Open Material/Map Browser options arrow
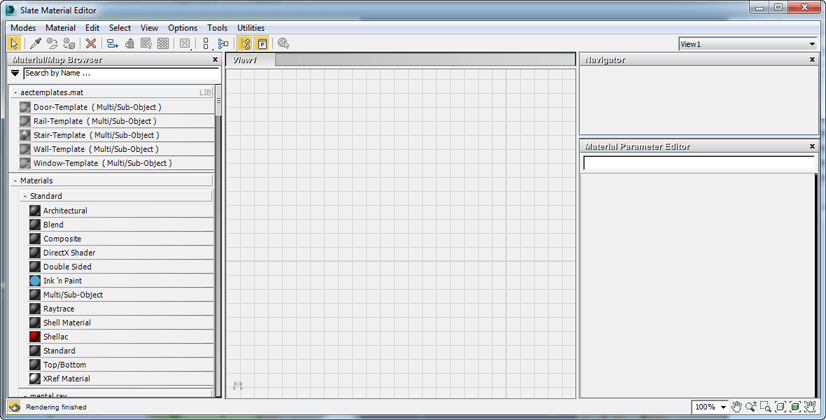Image resolution: width=826 pixels, height=420 pixels. click(x=15, y=73)
